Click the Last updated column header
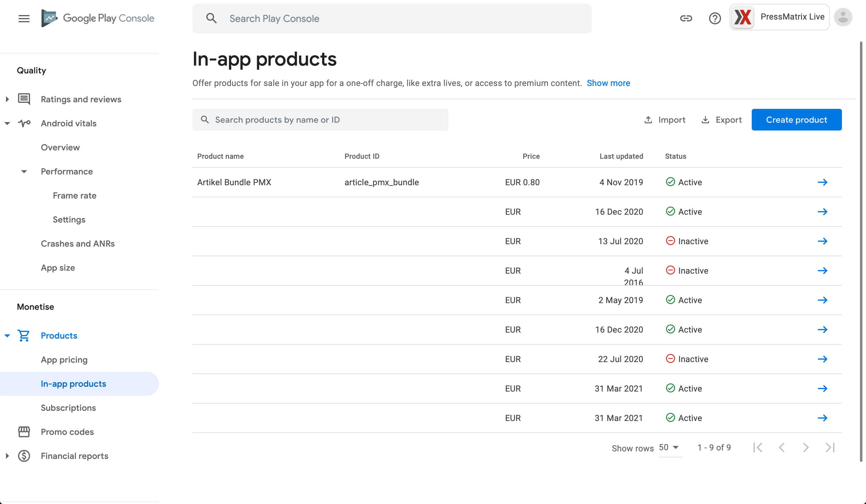Screen dimensions: 866x504 (x=621, y=156)
